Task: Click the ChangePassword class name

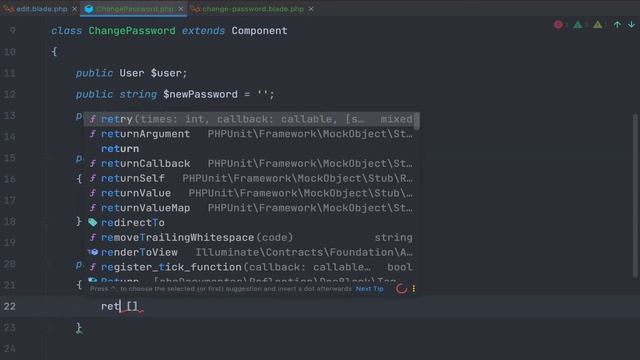Action: (132, 31)
